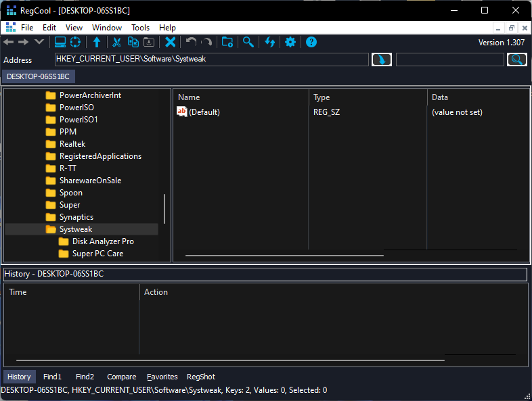Select the RegisteredApplications key
532x401 pixels.
[x=100, y=156]
